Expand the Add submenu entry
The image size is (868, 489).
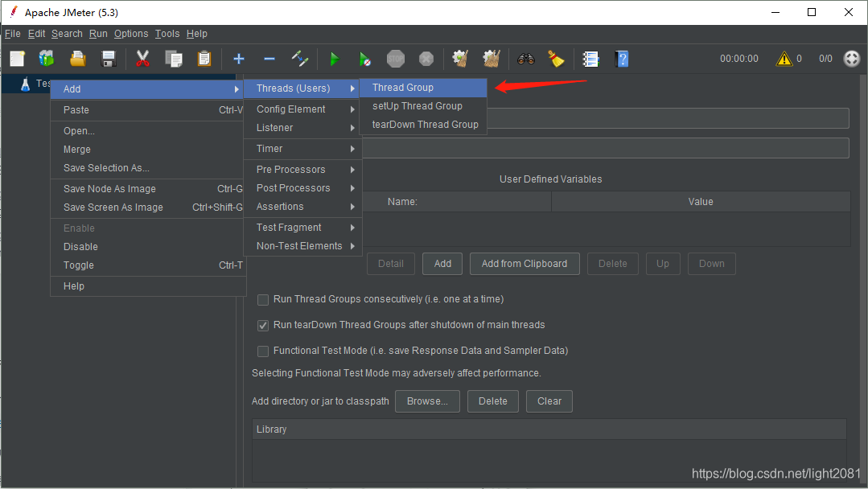pos(148,89)
